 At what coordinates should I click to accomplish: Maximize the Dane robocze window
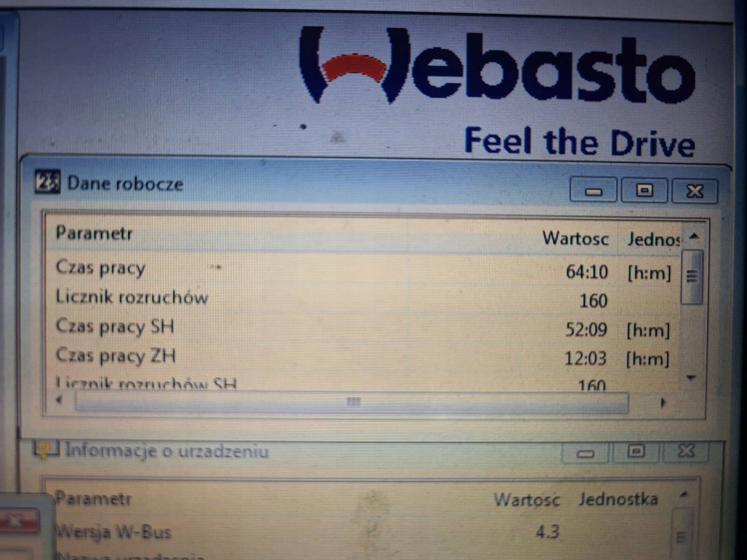644,190
